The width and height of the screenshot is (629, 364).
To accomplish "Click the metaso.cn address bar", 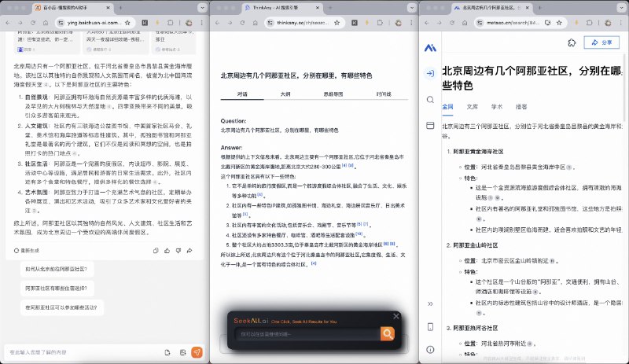I will click(x=513, y=23).
